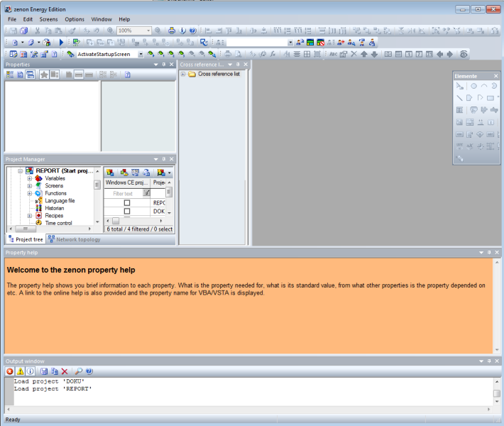
Task: Click the monitor with green check icon
Action: (76, 42)
